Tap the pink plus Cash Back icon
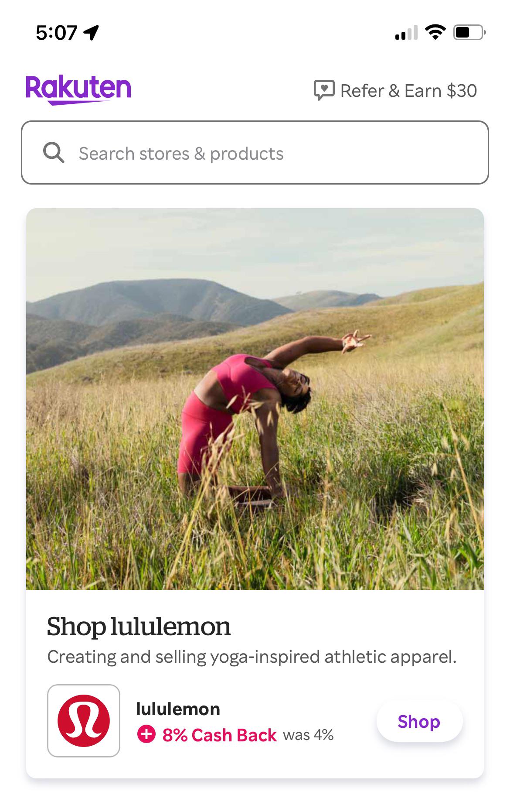The height and width of the screenshot is (812, 510). point(146,734)
